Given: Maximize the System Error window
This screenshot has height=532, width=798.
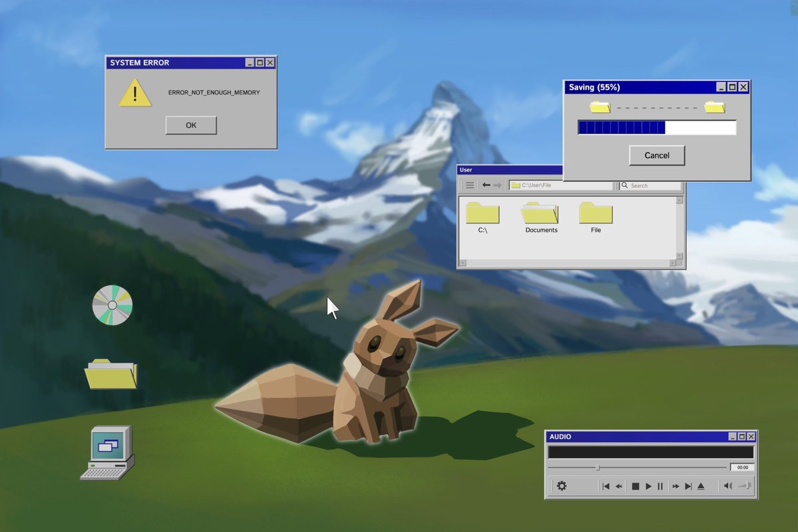Looking at the screenshot, I should 260,63.
